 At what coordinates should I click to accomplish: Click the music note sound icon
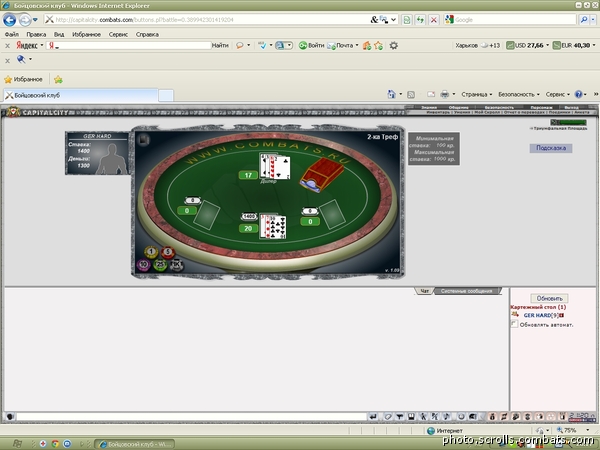446,417
